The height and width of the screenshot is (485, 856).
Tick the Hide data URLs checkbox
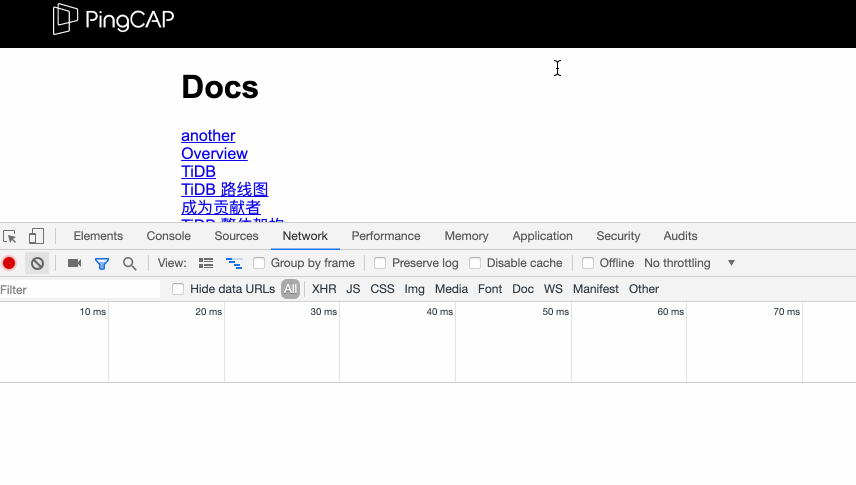coord(178,289)
